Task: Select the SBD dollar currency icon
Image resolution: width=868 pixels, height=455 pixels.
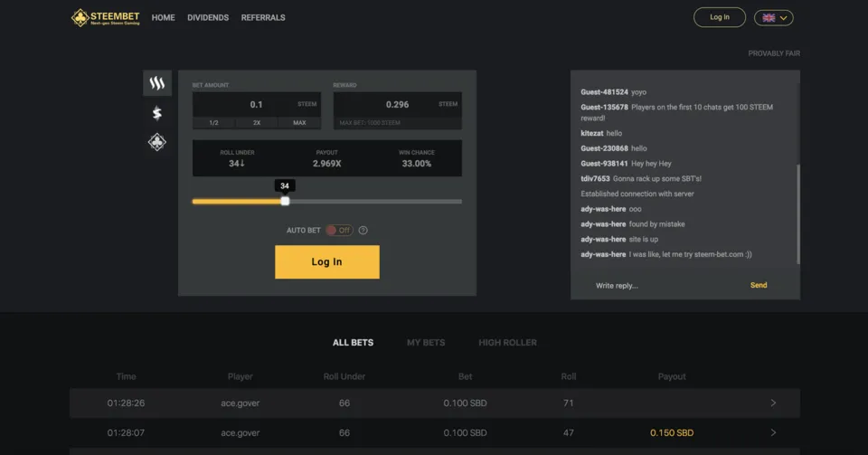Action: coord(157,113)
